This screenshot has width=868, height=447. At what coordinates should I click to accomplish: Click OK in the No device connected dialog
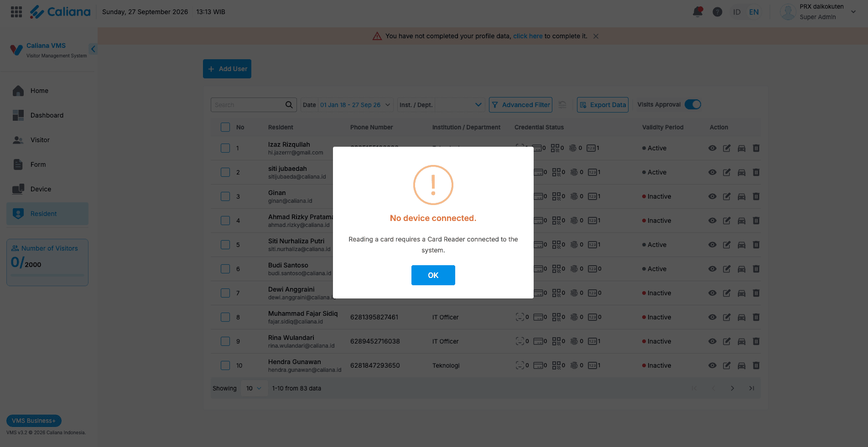click(433, 275)
